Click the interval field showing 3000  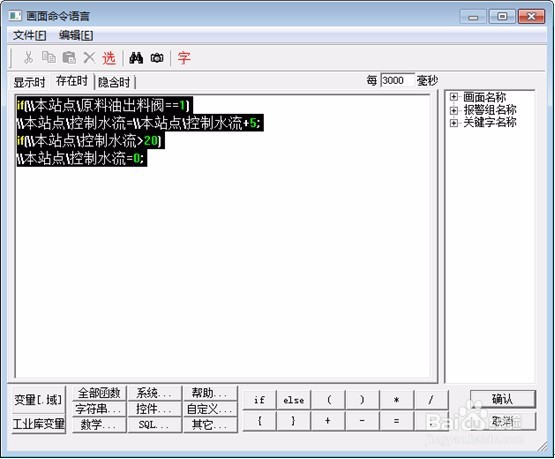(397, 80)
